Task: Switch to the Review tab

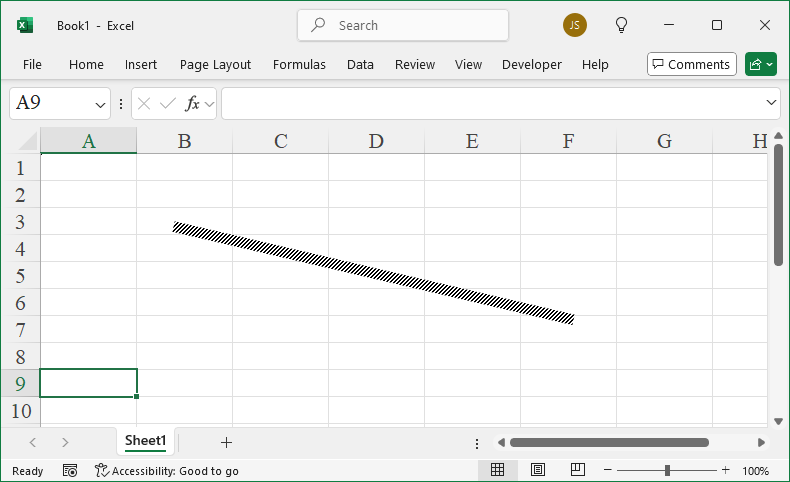Action: tap(415, 64)
